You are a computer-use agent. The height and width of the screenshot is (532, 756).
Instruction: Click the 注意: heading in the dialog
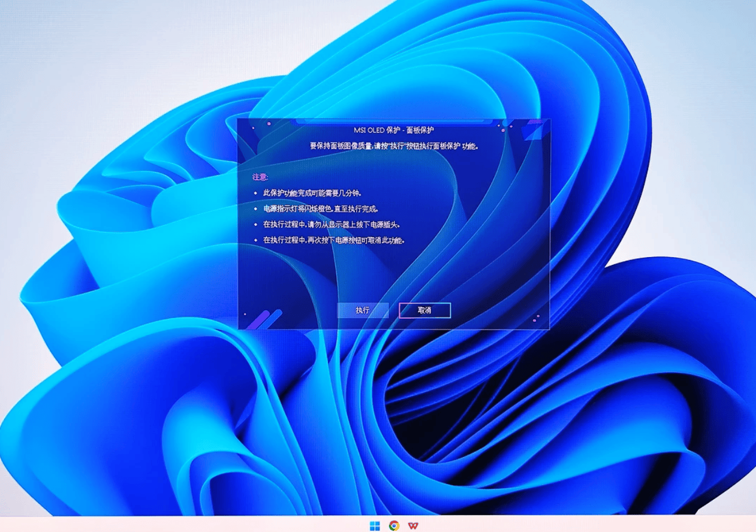[260, 177]
